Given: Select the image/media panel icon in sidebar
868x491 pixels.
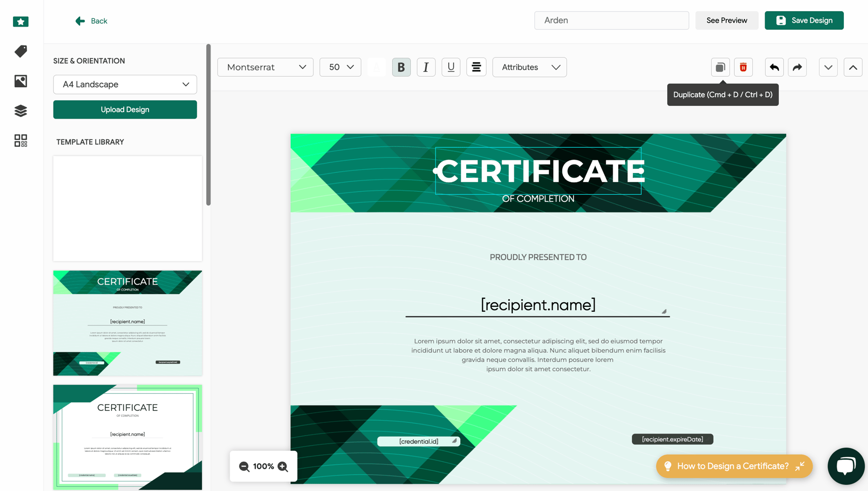Looking at the screenshot, I should [20, 81].
